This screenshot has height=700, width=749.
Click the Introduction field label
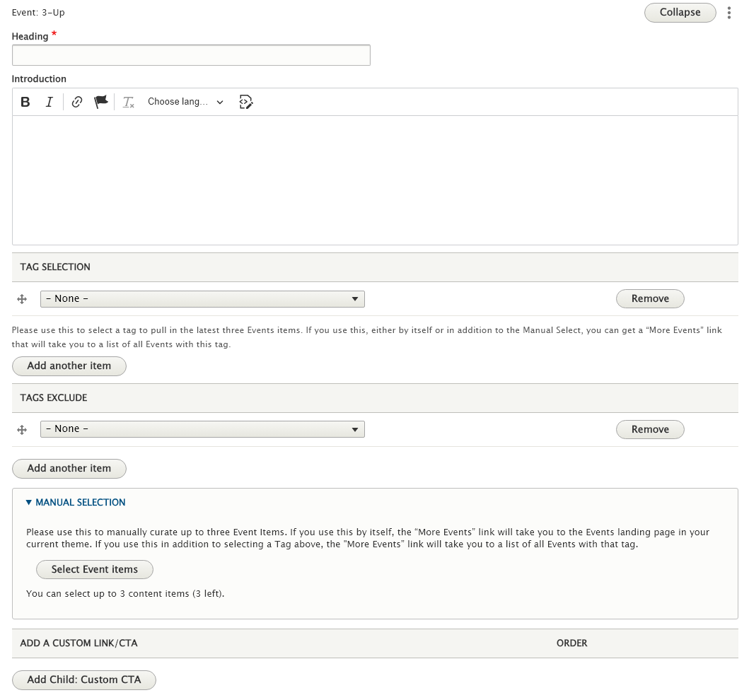coord(39,78)
